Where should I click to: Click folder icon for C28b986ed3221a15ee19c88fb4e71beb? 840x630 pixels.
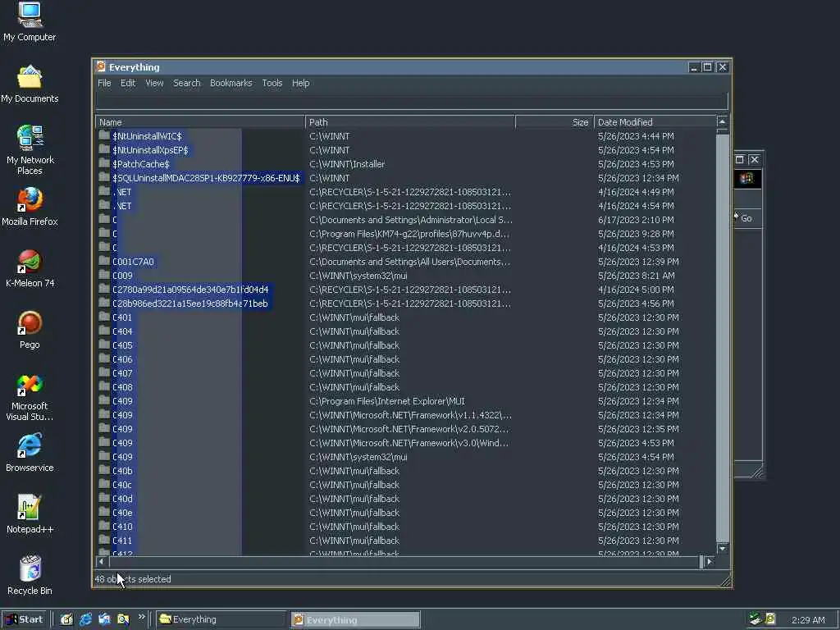[x=104, y=303]
